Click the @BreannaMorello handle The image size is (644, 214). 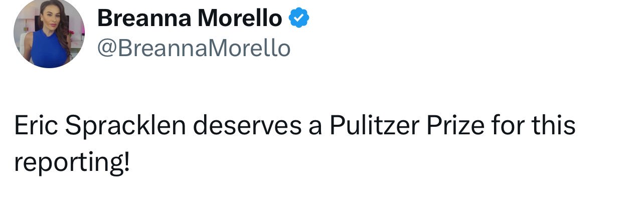(194, 49)
